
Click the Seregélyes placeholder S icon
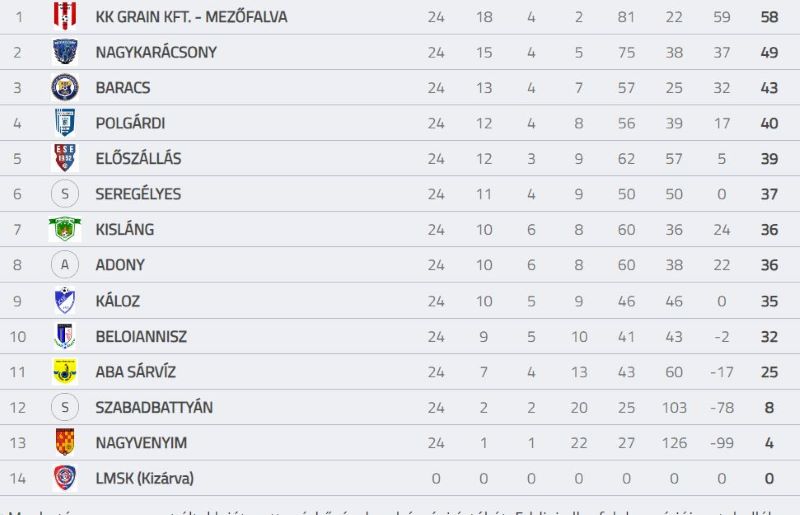point(65,194)
